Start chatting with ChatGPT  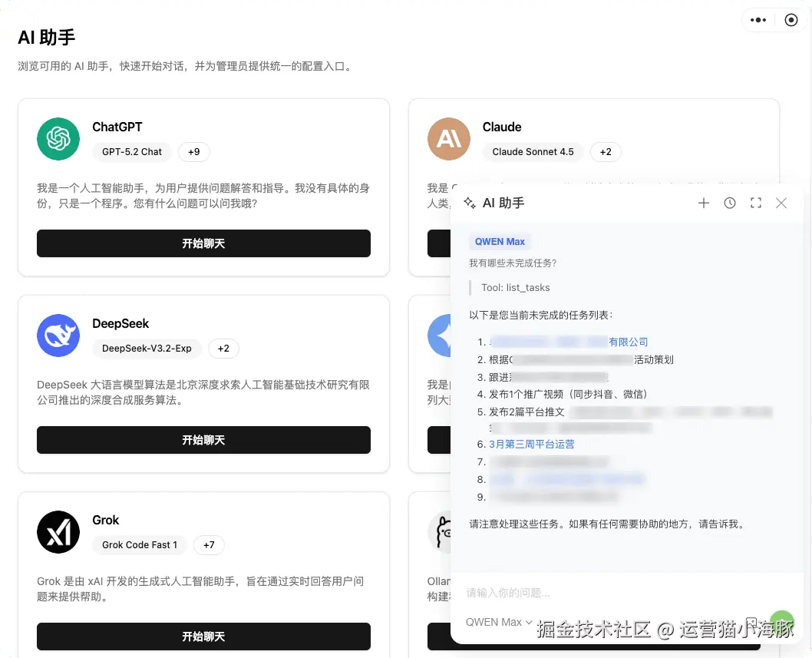point(203,243)
